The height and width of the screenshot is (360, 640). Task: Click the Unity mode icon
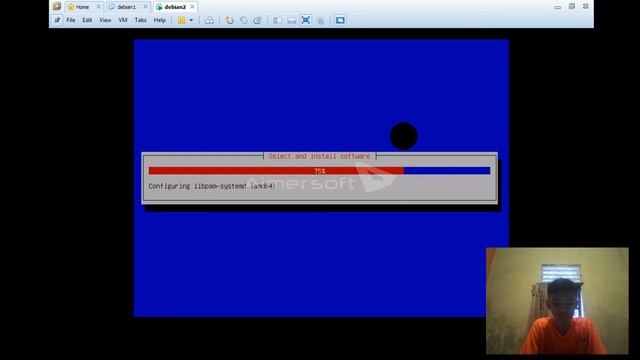320,20
